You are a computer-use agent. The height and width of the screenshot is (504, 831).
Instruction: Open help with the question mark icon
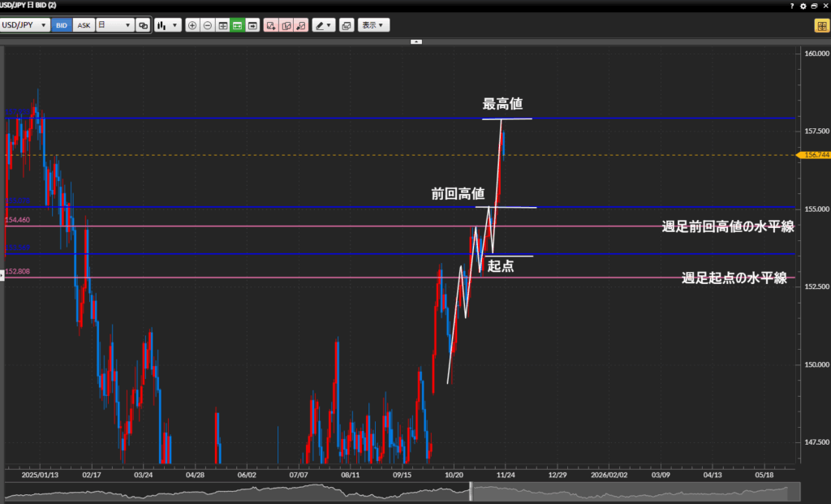[792, 6]
